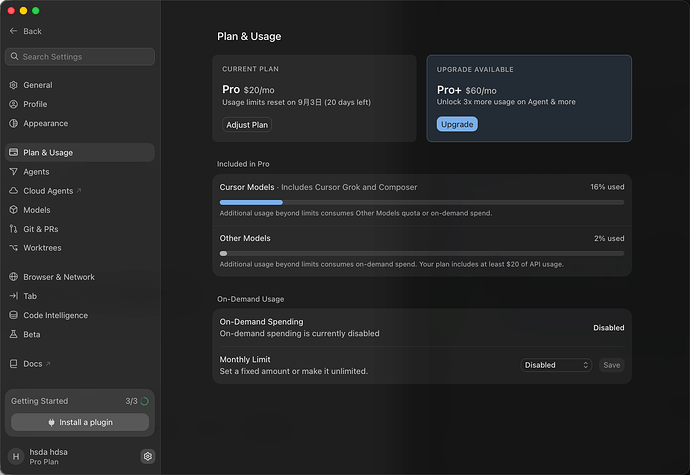Click the "Pro $20/mo" plan title
Viewport: 690px width, 475px height.
tap(248, 89)
